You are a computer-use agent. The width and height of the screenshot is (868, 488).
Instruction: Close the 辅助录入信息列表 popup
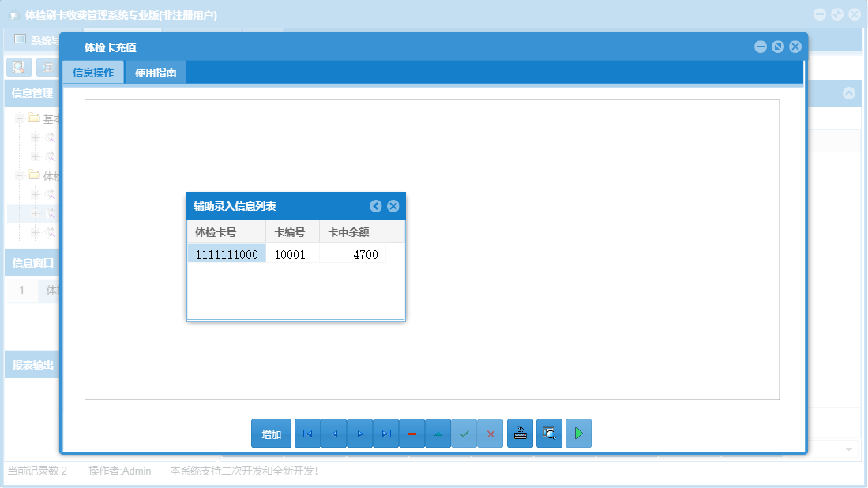pyautogui.click(x=393, y=206)
